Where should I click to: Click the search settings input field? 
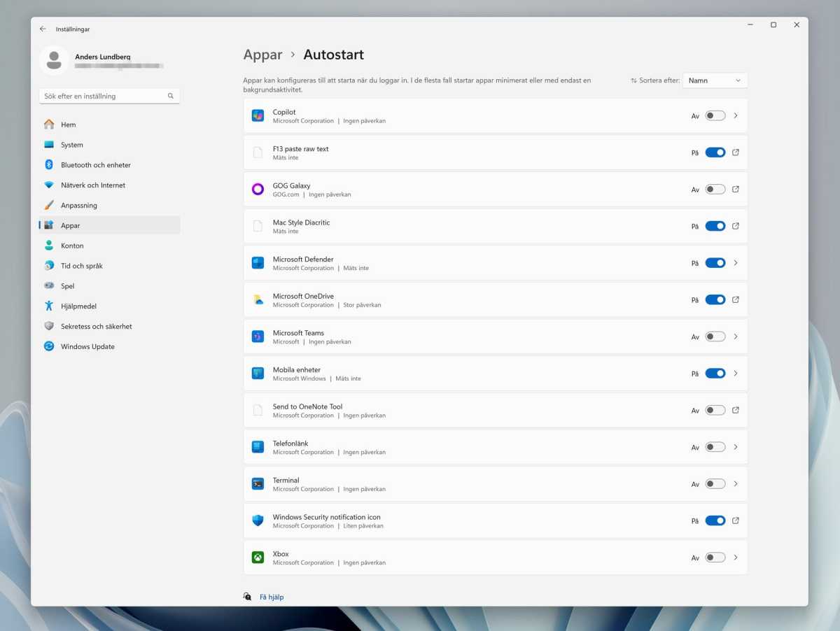(105, 95)
